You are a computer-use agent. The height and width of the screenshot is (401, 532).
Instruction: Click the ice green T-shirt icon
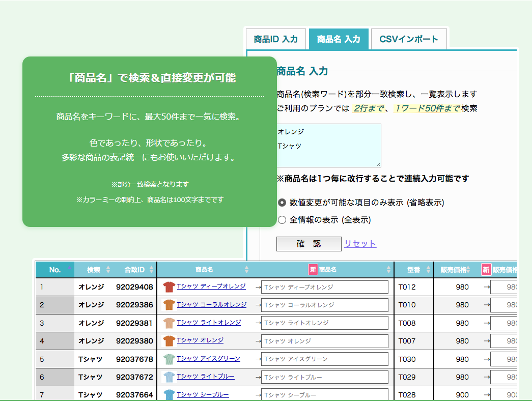click(x=169, y=359)
